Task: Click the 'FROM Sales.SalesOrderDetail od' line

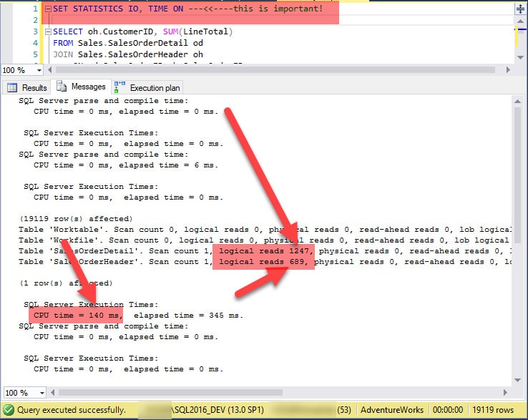Action: (128, 43)
